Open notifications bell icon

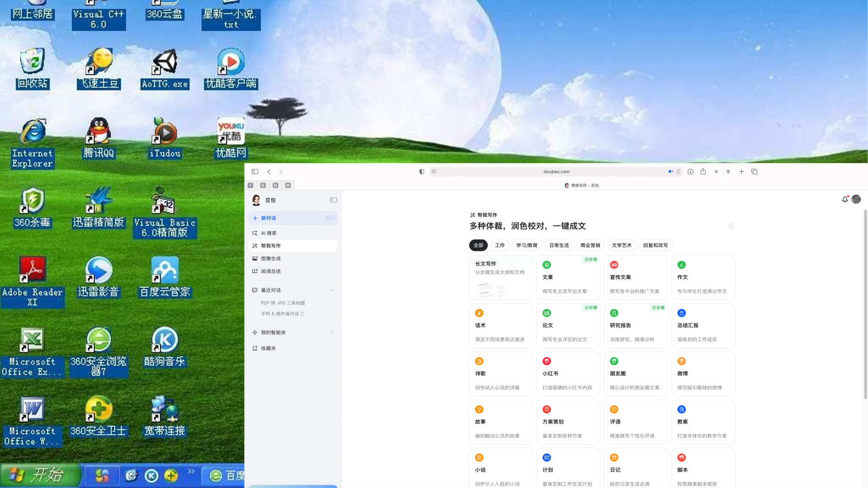point(844,199)
